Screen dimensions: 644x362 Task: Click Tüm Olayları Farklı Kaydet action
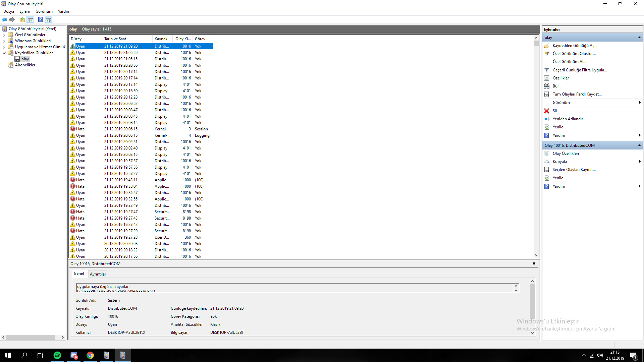point(577,94)
